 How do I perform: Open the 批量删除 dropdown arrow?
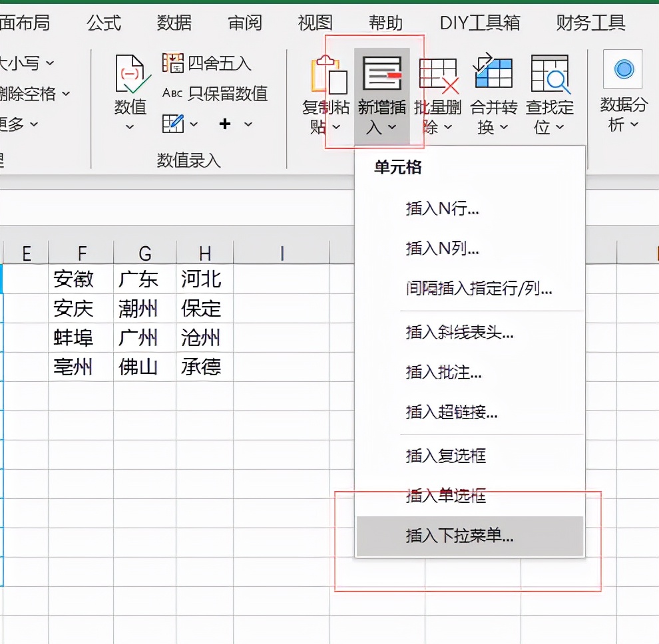(x=448, y=126)
